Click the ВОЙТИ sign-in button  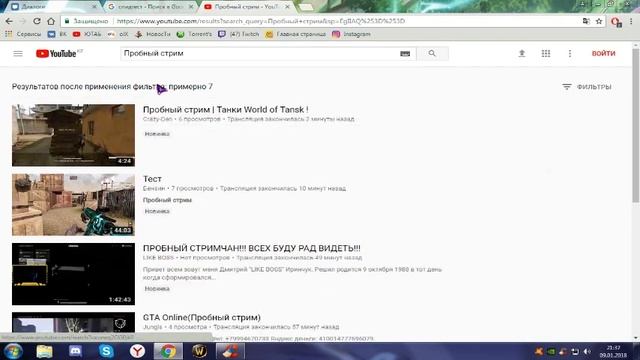coord(603,53)
